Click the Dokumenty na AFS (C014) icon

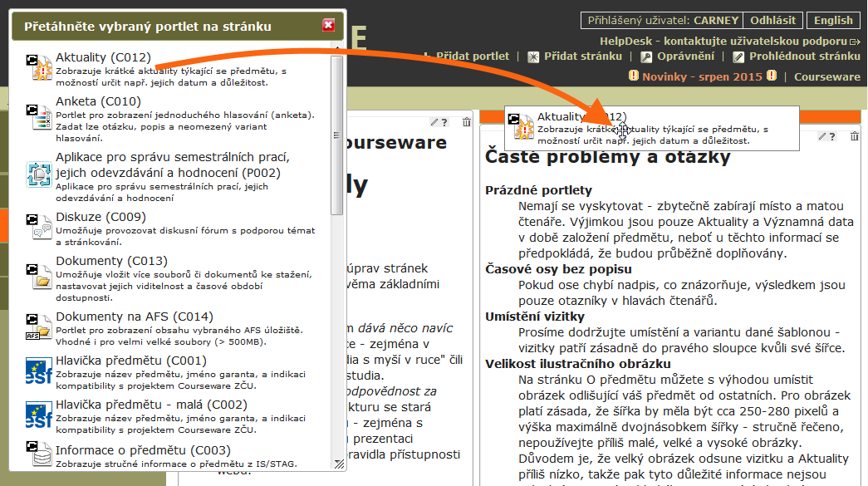(39, 326)
